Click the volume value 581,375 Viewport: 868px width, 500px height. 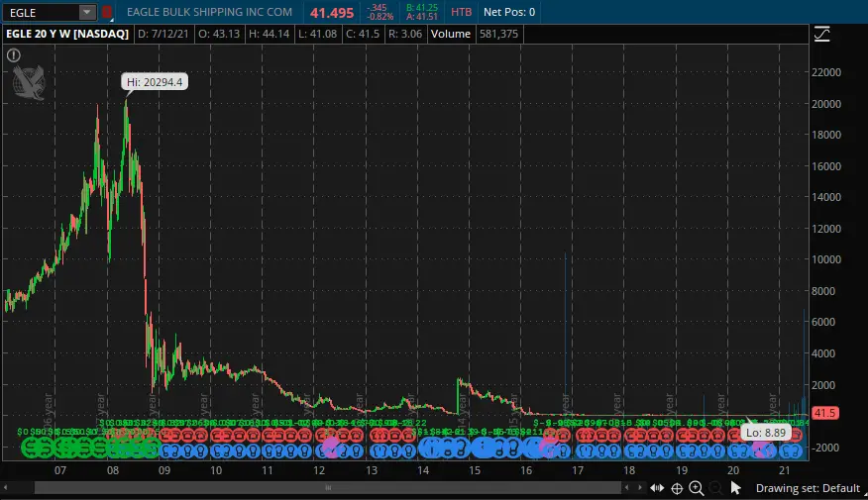[498, 34]
